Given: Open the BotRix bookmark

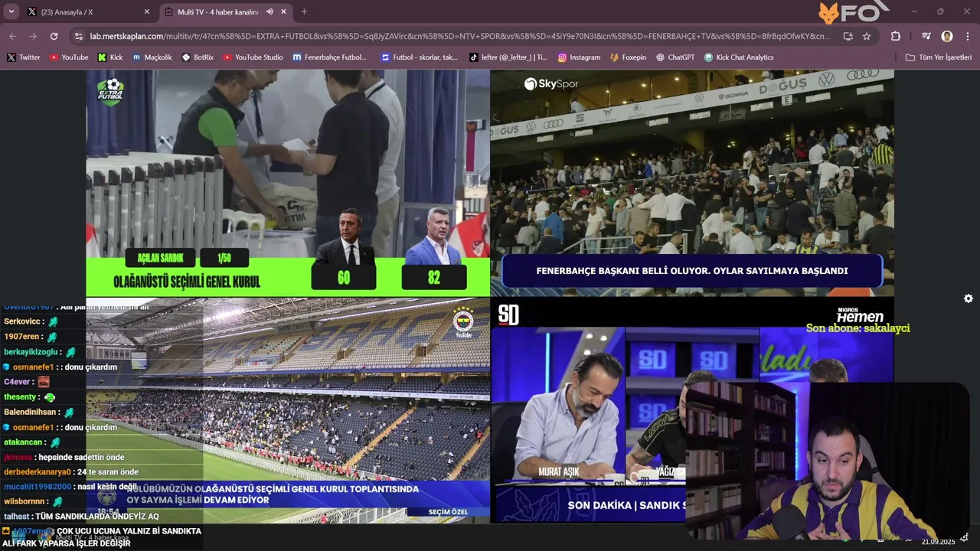Looking at the screenshot, I should click(198, 57).
